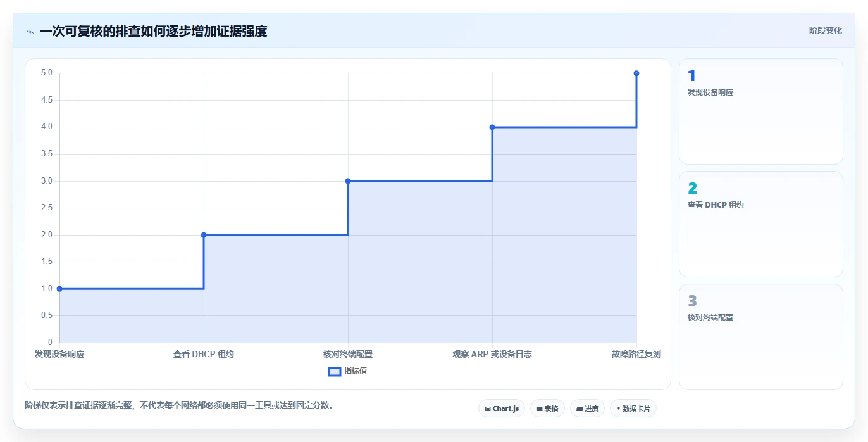Image resolution: width=868 pixels, height=442 pixels.
Task: Click the 指标值 legend color box
Action: coord(335,371)
